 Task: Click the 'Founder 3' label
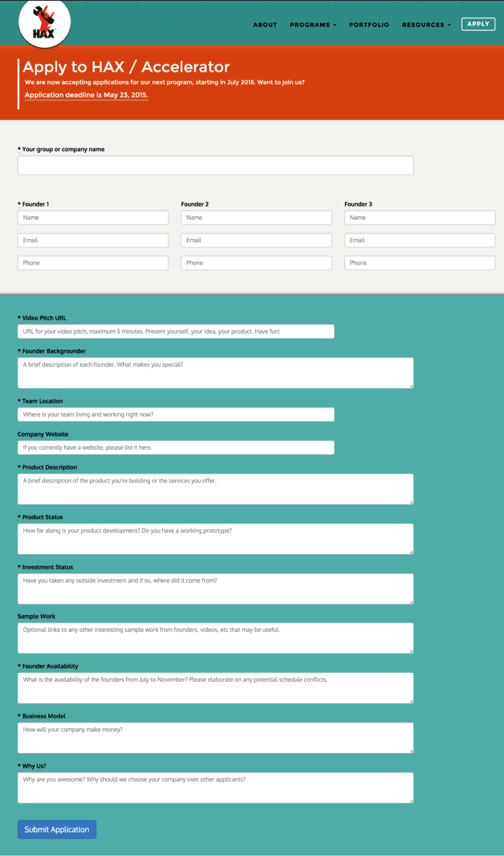point(358,204)
